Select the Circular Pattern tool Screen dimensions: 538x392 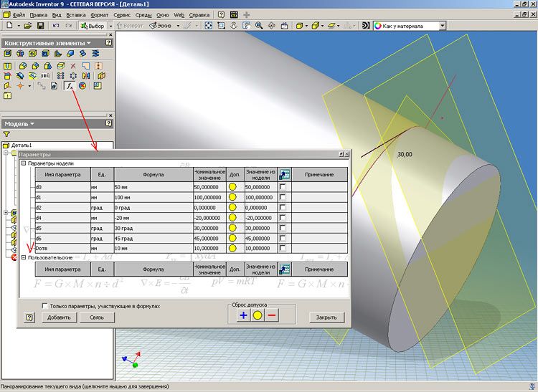pyautogui.click(x=73, y=76)
